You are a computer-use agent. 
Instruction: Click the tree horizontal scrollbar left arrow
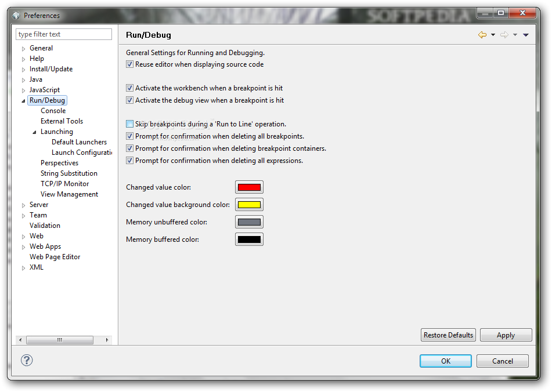[x=20, y=340]
